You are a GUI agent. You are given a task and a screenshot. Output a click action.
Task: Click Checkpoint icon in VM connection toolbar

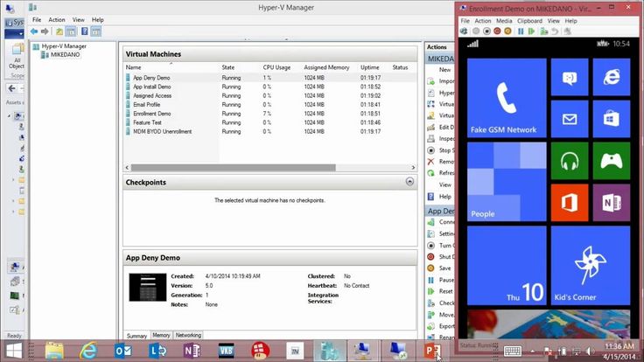[544, 31]
